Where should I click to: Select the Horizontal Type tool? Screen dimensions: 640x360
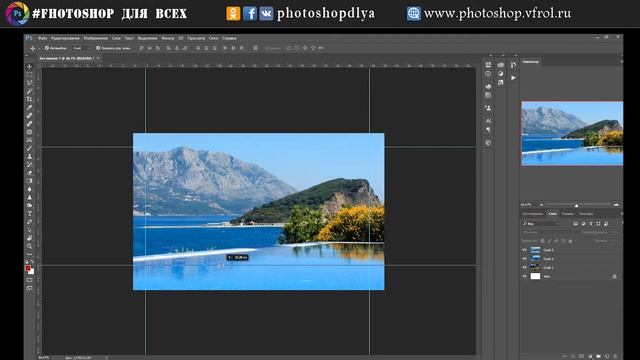coord(29,213)
